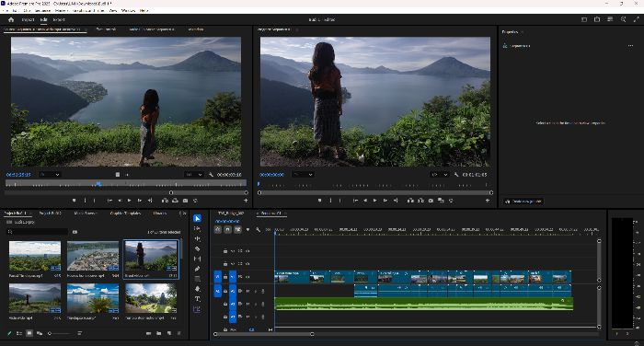Select the Selection tool arrow
This screenshot has height=346, width=644.
pos(197,218)
